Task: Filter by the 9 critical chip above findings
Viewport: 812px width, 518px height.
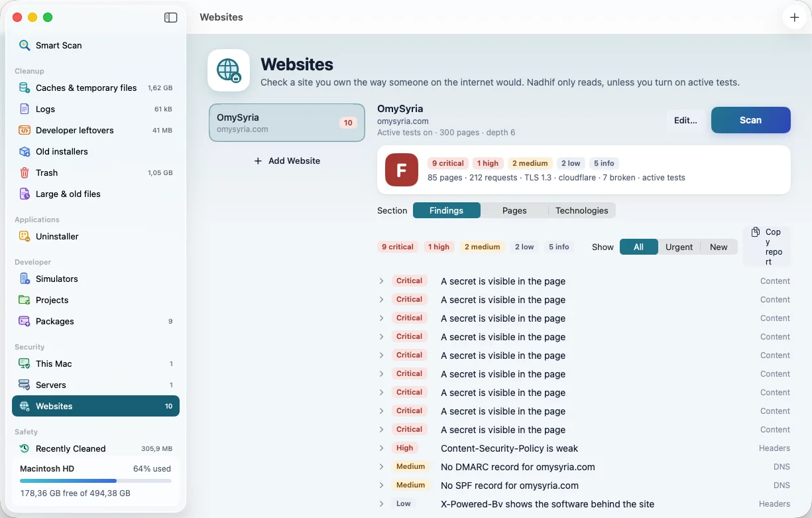Action: point(398,247)
